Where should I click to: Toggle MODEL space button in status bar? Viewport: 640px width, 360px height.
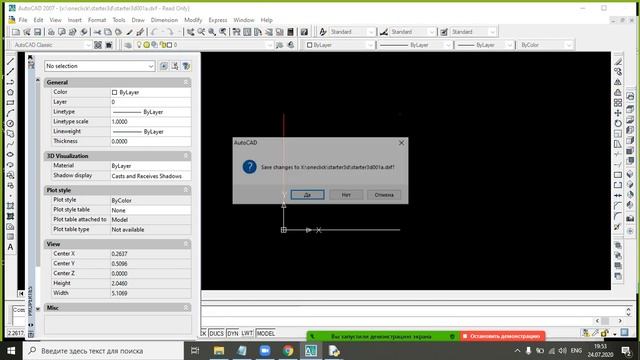265,333
